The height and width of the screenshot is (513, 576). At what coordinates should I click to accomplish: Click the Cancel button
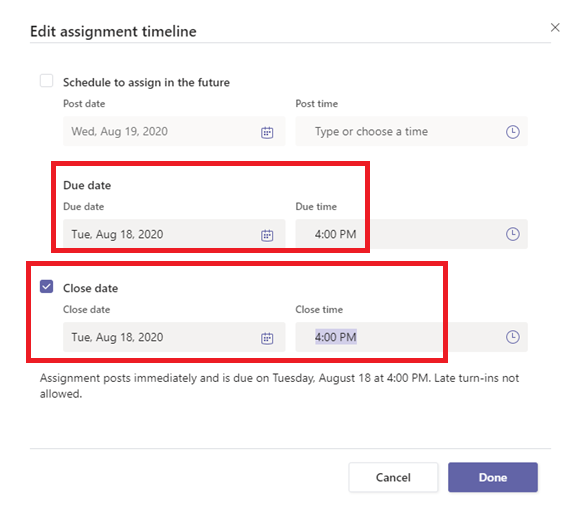pyautogui.click(x=393, y=477)
